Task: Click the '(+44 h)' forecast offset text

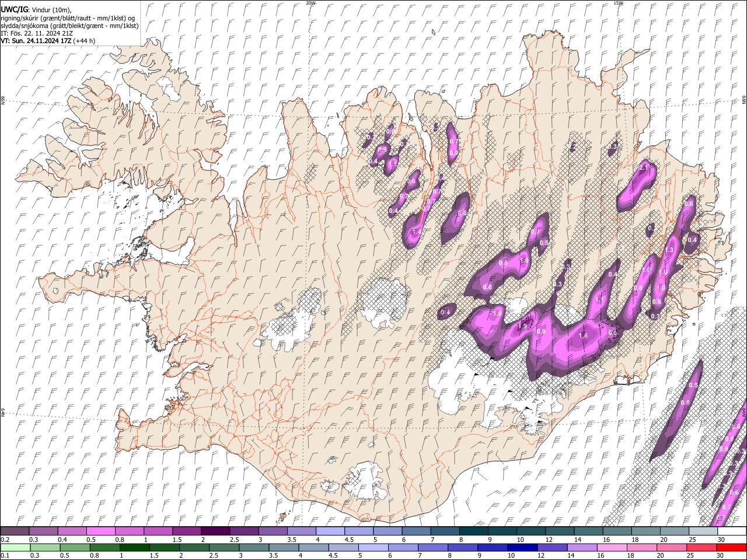Action: (85, 41)
